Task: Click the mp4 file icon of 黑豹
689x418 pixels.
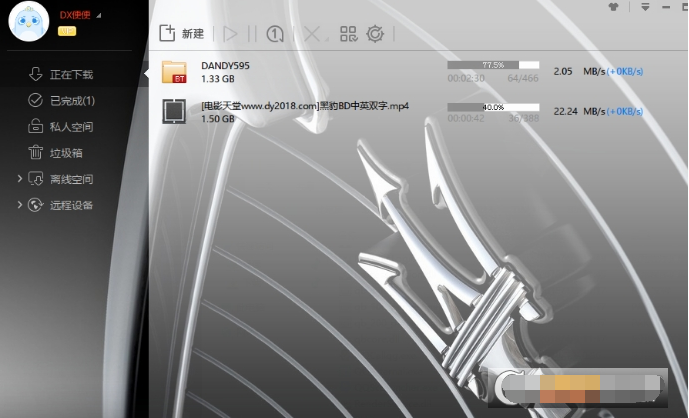Action: pyautogui.click(x=174, y=111)
